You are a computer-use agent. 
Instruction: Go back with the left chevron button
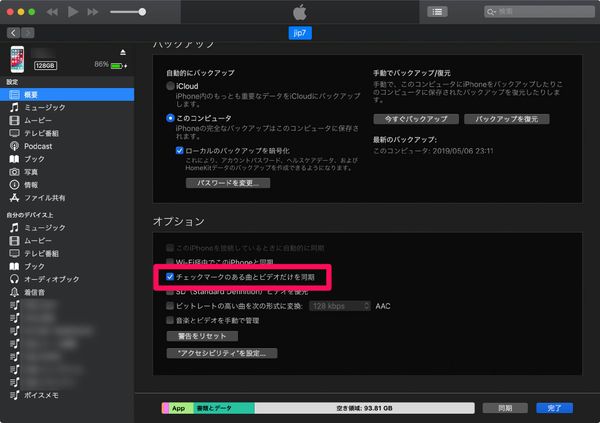pos(13,33)
